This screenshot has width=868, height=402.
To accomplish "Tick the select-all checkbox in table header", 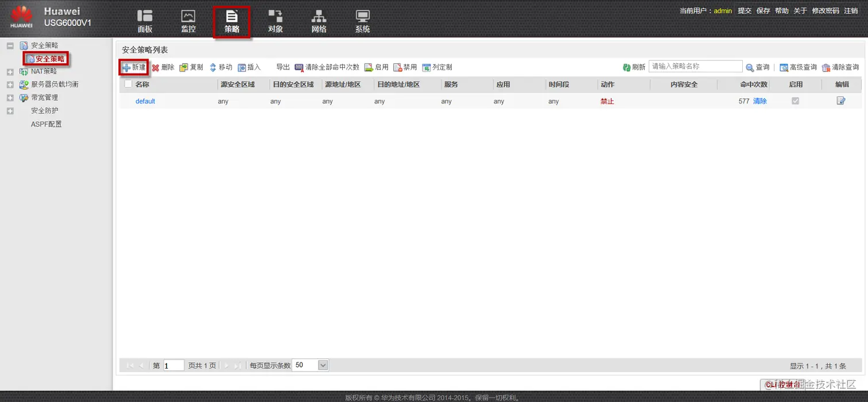I will click(128, 84).
